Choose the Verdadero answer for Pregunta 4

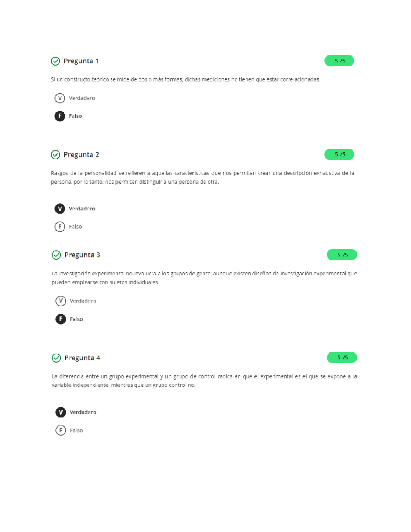coord(61,412)
